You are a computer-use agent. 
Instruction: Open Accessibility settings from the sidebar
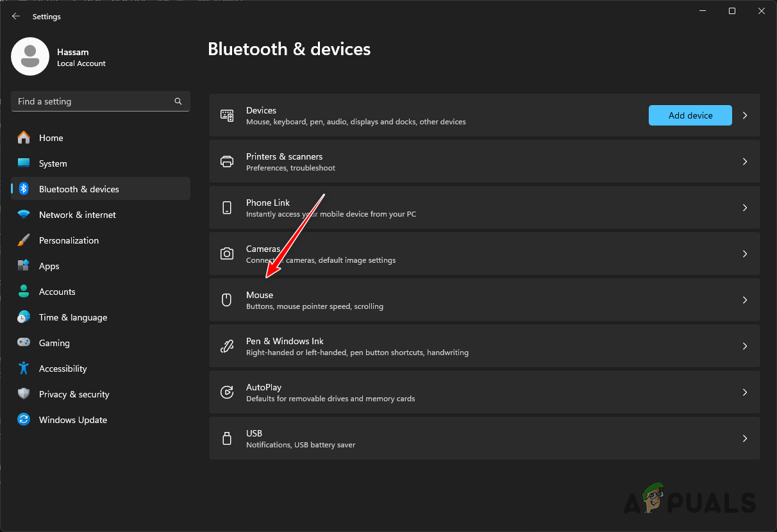pos(63,369)
